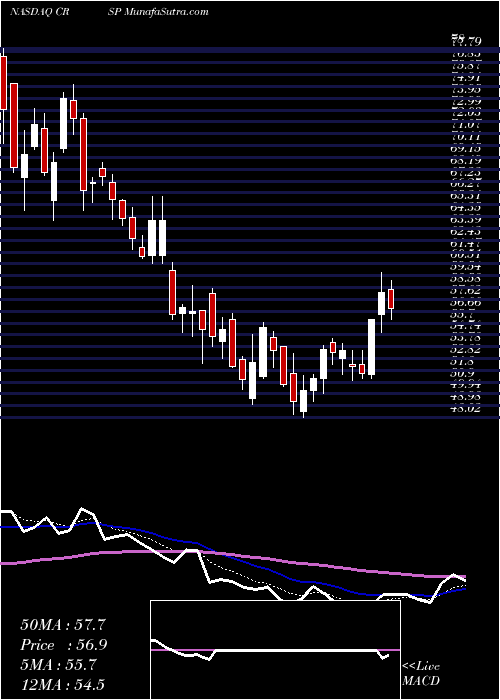
Task: Open the MACD inset chart box
Action: (x=275, y=650)
